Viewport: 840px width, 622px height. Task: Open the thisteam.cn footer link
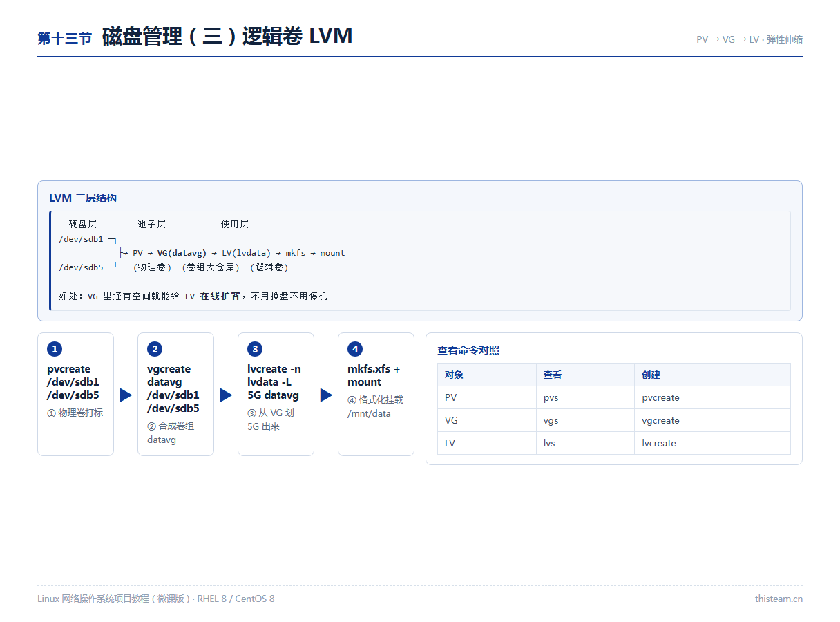pyautogui.click(x=779, y=599)
